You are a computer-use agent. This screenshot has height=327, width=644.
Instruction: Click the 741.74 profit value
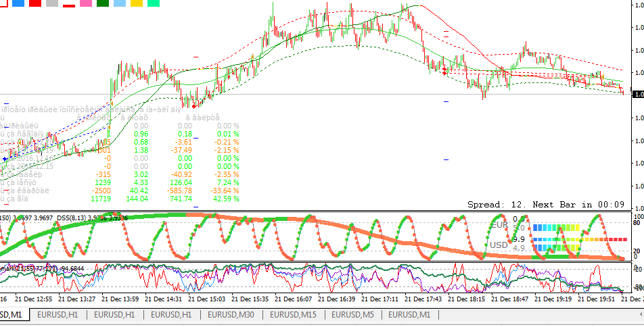click(180, 199)
